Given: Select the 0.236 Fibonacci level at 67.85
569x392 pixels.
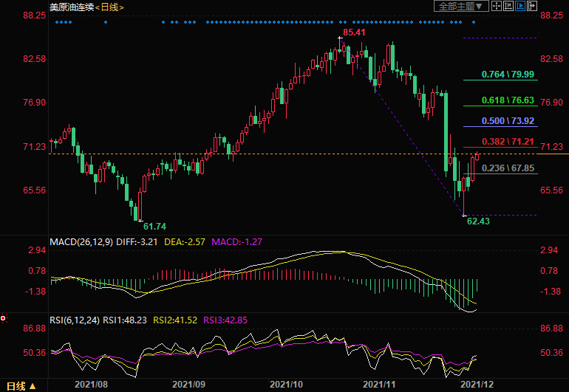Looking at the screenshot, I should coord(507,168).
